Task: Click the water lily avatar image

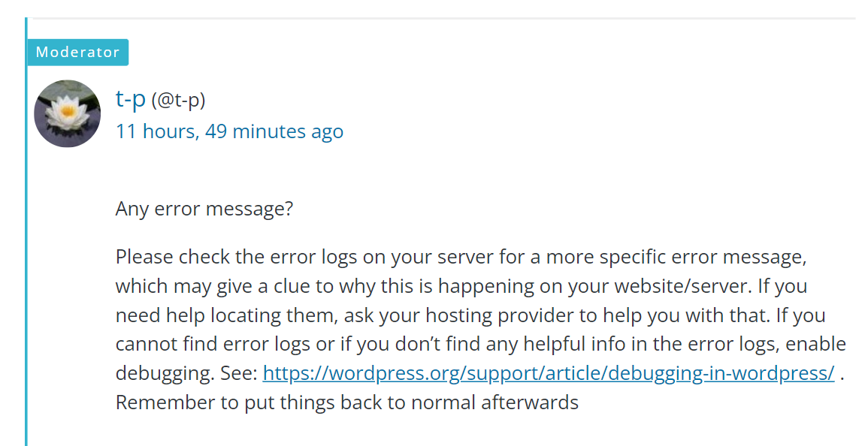Action: coord(68,113)
